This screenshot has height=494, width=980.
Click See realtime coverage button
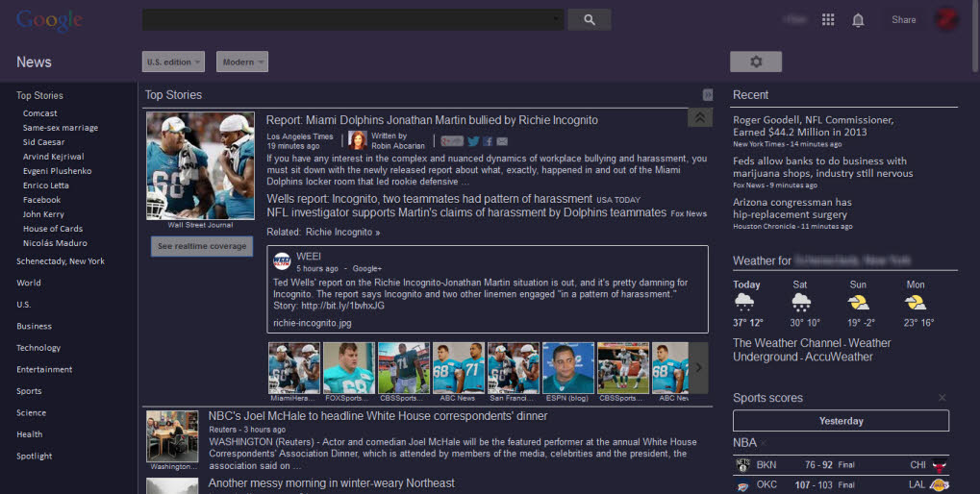[202, 246]
